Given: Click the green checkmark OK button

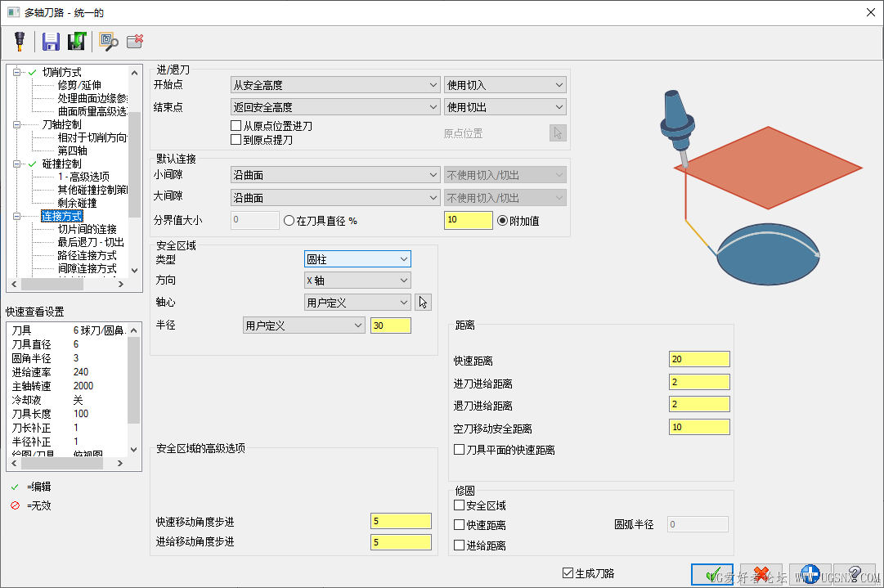Looking at the screenshot, I should click(x=712, y=574).
